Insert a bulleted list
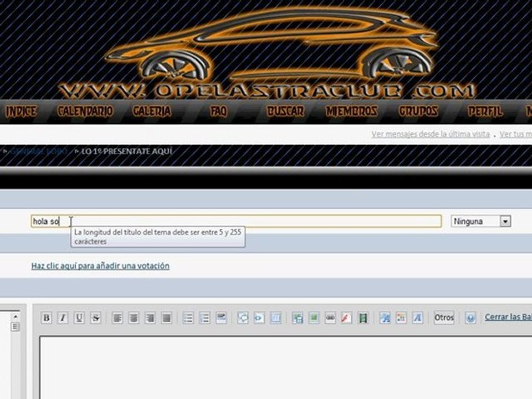532x399 pixels. [188, 318]
